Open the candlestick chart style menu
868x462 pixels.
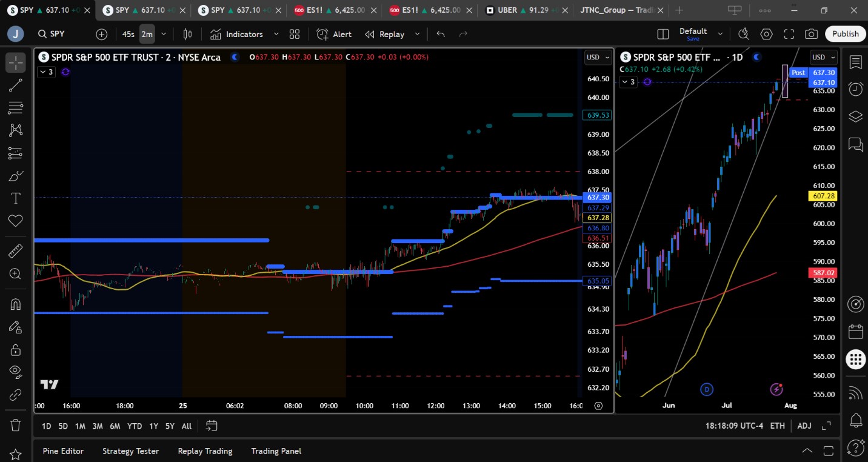click(x=187, y=34)
